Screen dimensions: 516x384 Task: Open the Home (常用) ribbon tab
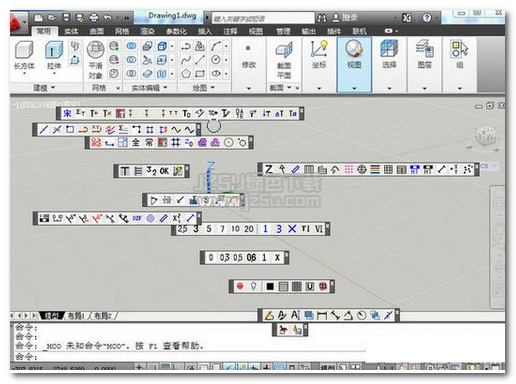[x=44, y=31]
